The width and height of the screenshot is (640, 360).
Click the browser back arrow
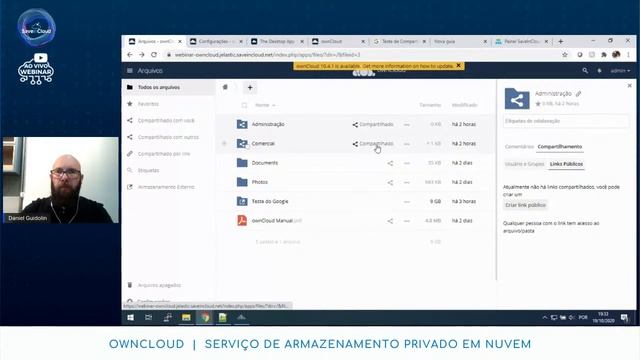tap(130, 55)
